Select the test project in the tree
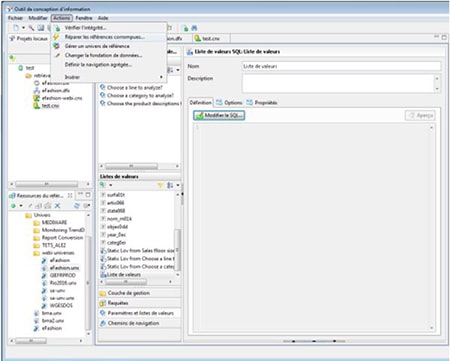Image resolution: width=450 pixels, height=361 pixels. [30, 68]
